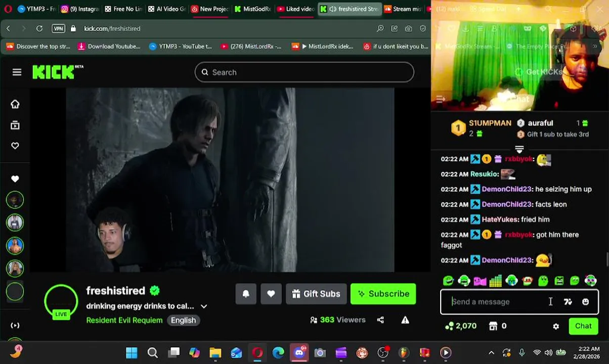Open the Resukio username in chat
This screenshot has height=364, width=609.
coord(484,174)
